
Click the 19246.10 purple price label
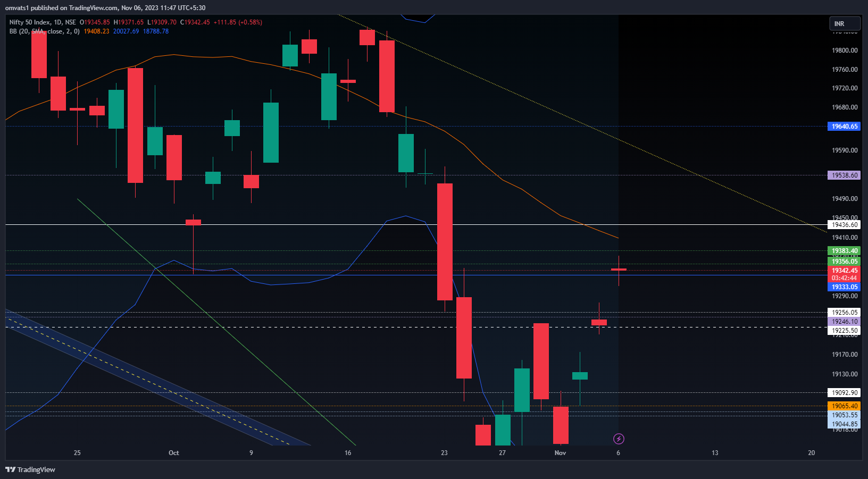tap(844, 322)
